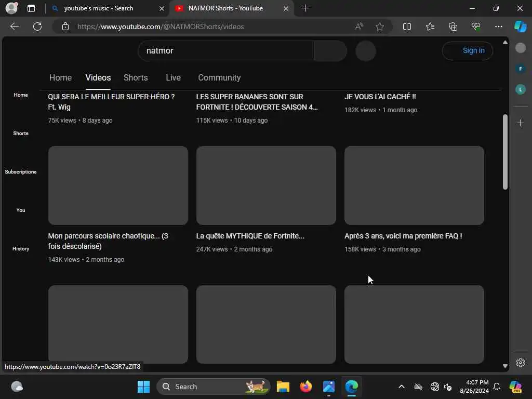The width and height of the screenshot is (532, 399).
Task: Open History in YouTube sidebar
Action: point(21,249)
